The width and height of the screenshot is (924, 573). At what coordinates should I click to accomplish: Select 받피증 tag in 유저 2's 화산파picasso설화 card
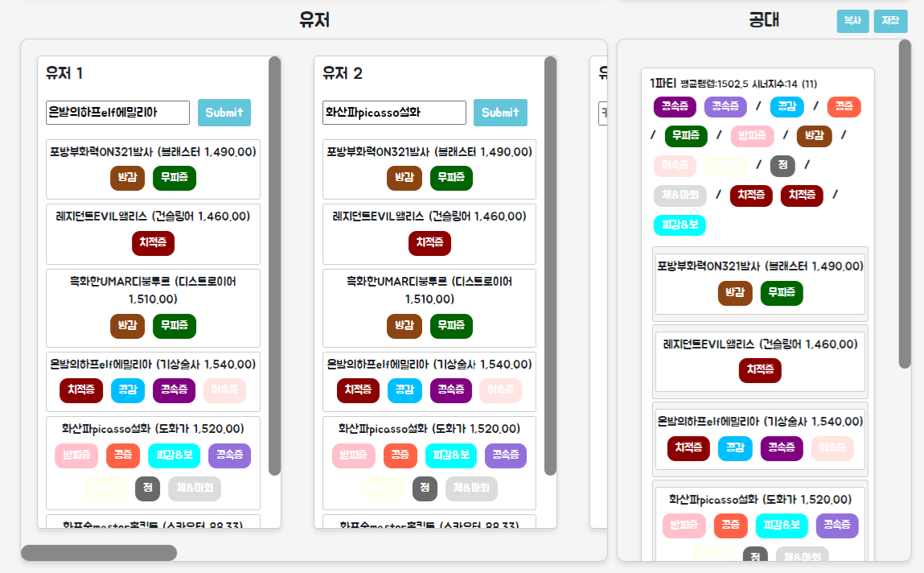(x=353, y=456)
